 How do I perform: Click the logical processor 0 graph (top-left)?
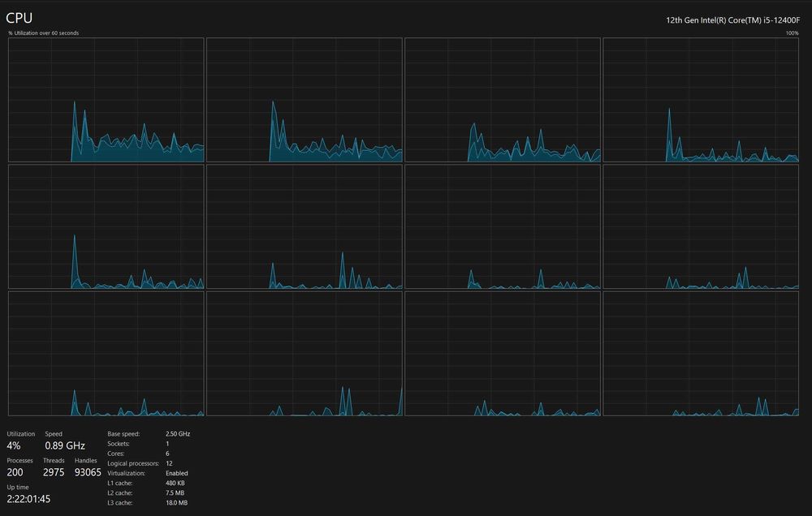(x=106, y=100)
